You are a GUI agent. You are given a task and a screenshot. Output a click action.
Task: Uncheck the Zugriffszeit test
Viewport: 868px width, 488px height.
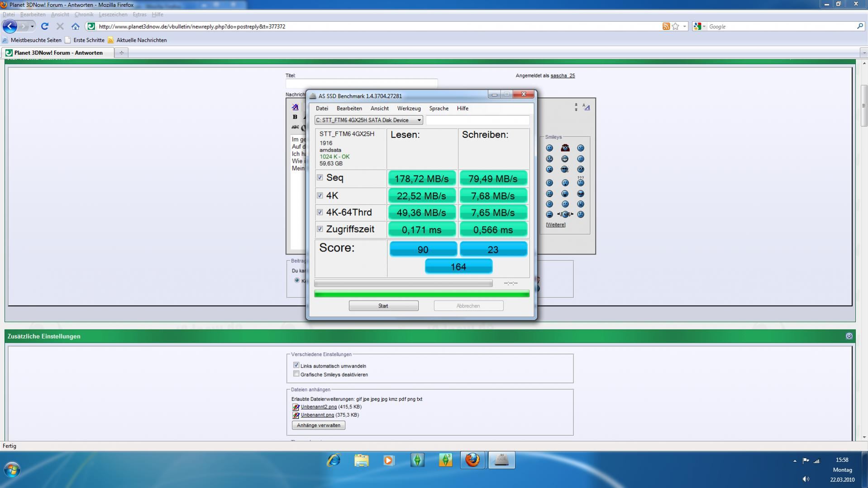tap(320, 229)
